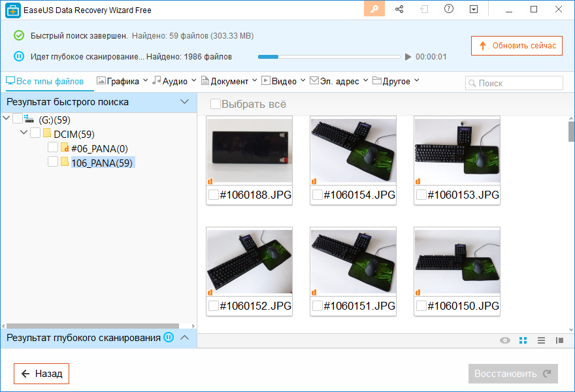Click the Восстановить recover button
The width and height of the screenshot is (575, 392).
pyautogui.click(x=513, y=374)
